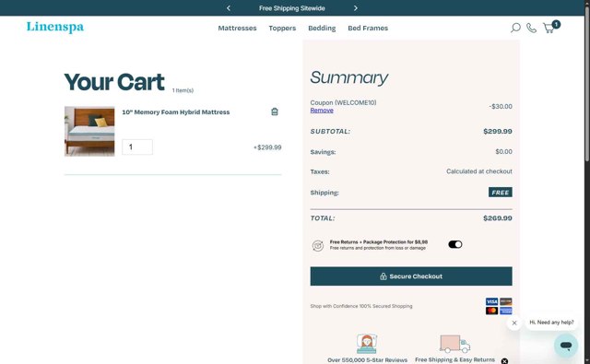This screenshot has width=590, height=364.
Task: Click 'Shop with Confidence 100% Secured Shopping' text
Action: click(361, 306)
